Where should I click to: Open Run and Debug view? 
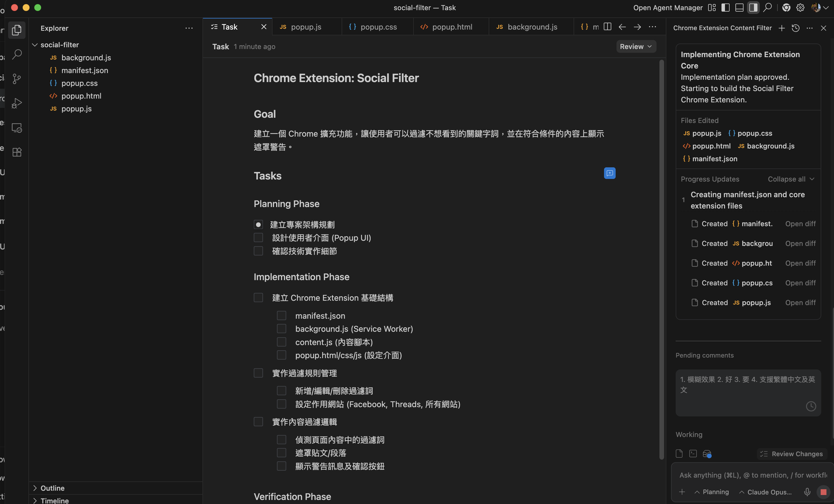point(17,103)
